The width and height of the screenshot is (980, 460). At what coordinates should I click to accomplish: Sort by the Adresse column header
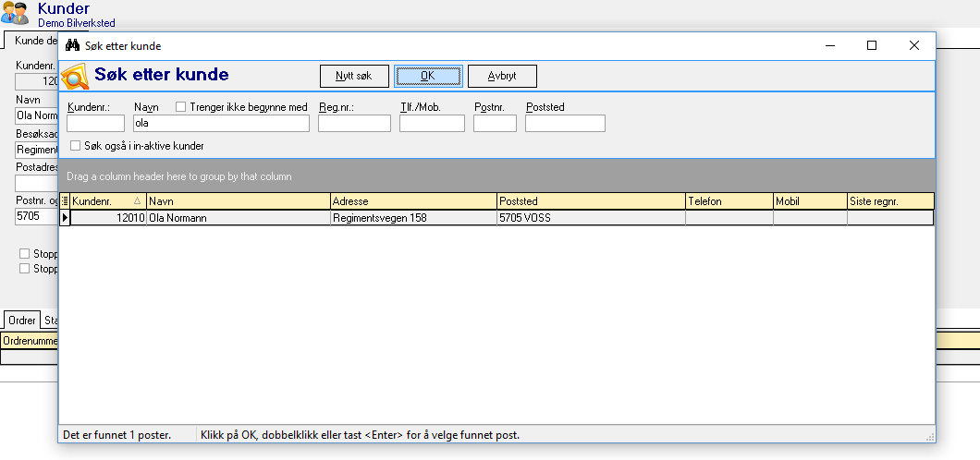coord(414,201)
